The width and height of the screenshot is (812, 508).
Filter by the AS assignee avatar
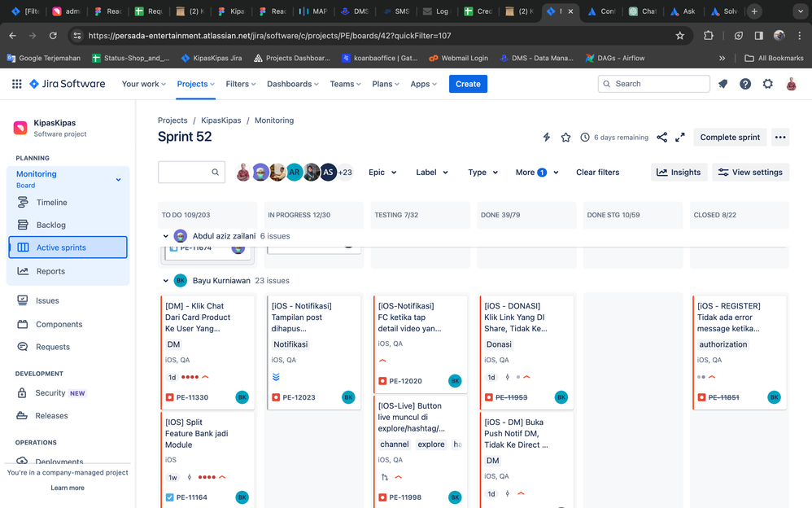pyautogui.click(x=329, y=172)
